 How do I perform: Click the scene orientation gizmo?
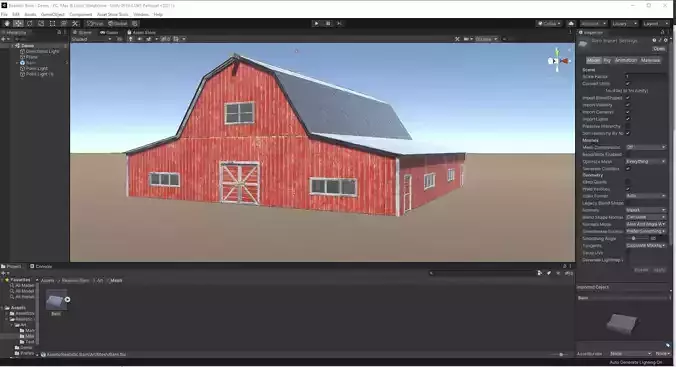[x=558, y=61]
